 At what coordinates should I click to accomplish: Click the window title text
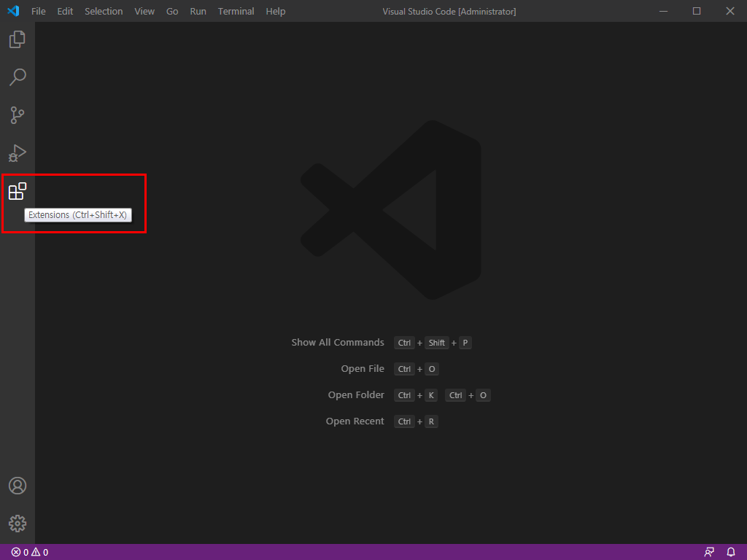[x=449, y=12]
